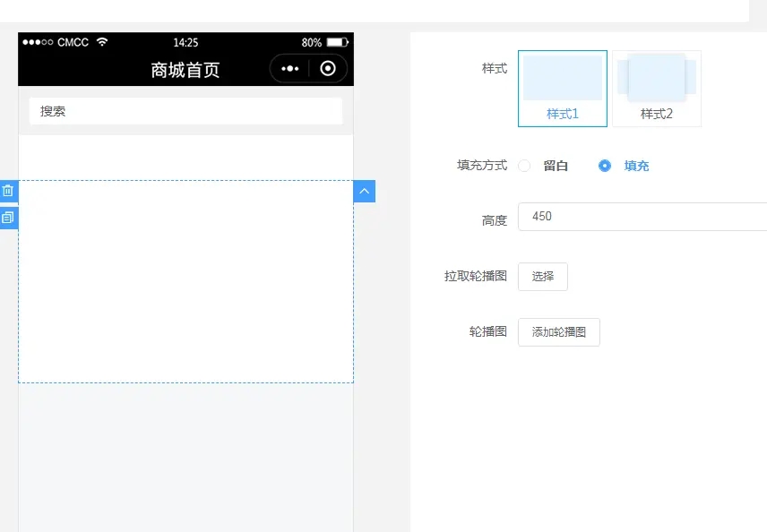Edit the 高度 field showing 450

642,217
